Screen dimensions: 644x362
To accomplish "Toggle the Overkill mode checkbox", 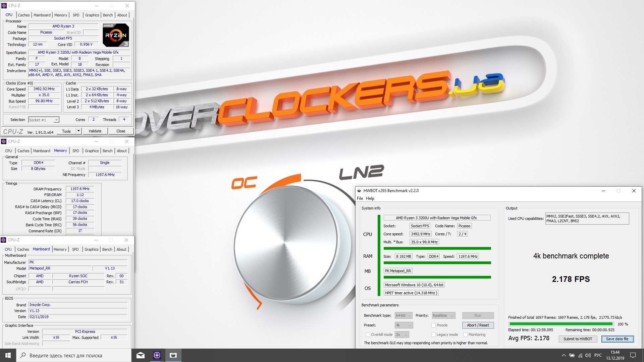I will pos(368,335).
